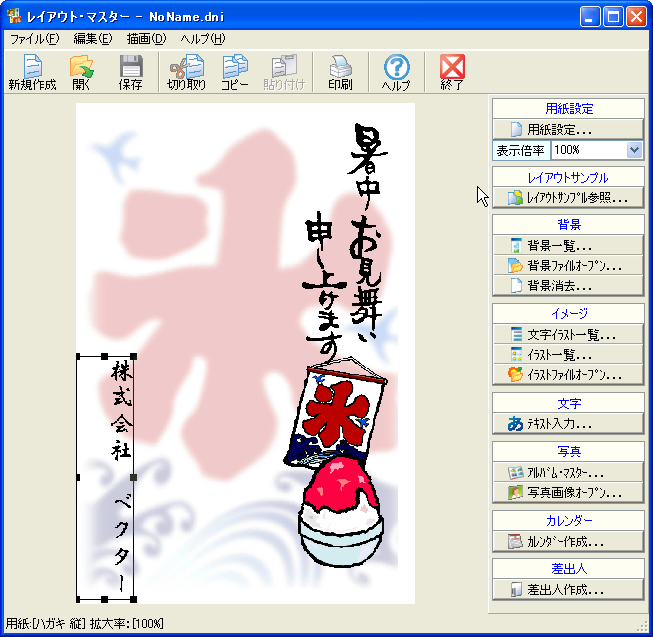Click イラストファイルオープン... button
Viewport: 653px width, 637px height.
pyautogui.click(x=568, y=374)
